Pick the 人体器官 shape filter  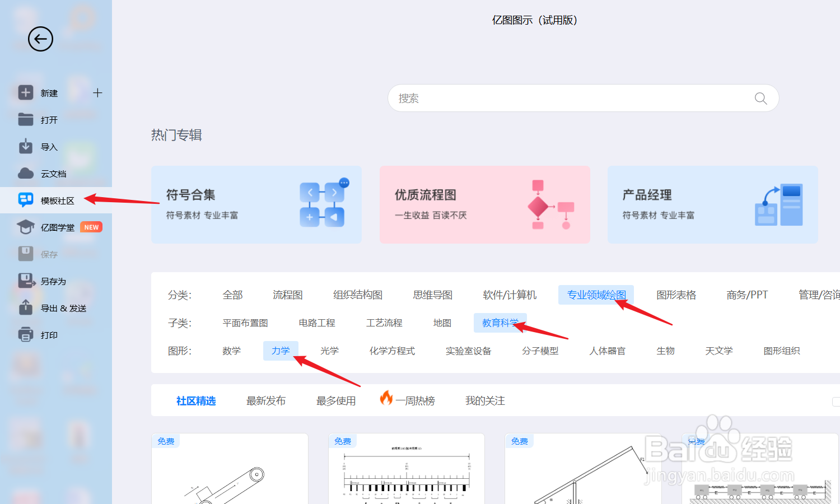point(608,351)
